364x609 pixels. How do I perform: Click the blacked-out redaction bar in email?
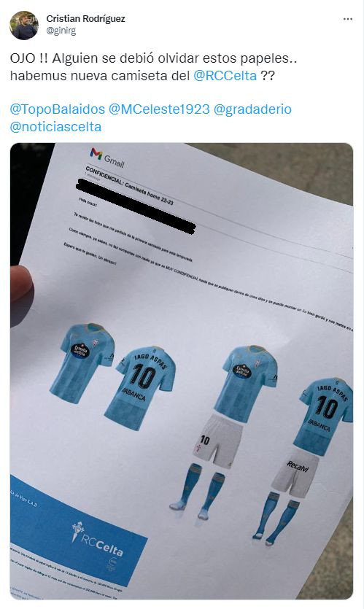click(x=136, y=206)
